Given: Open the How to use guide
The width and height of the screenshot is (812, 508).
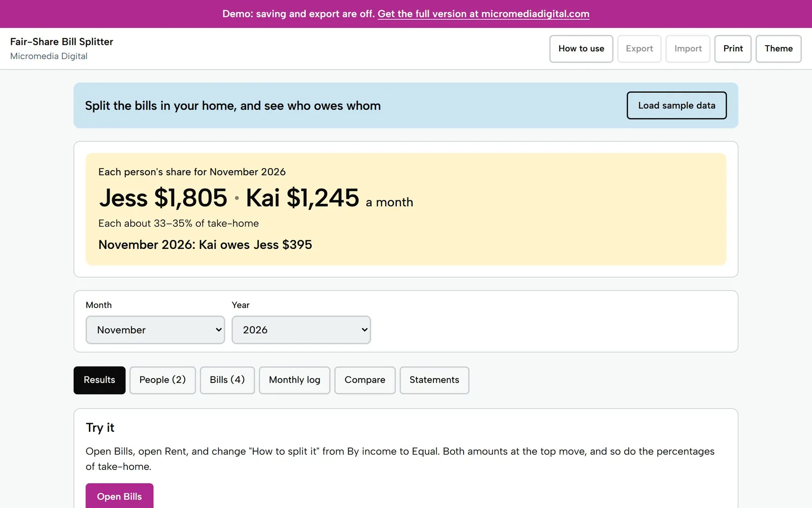Looking at the screenshot, I should (581, 49).
